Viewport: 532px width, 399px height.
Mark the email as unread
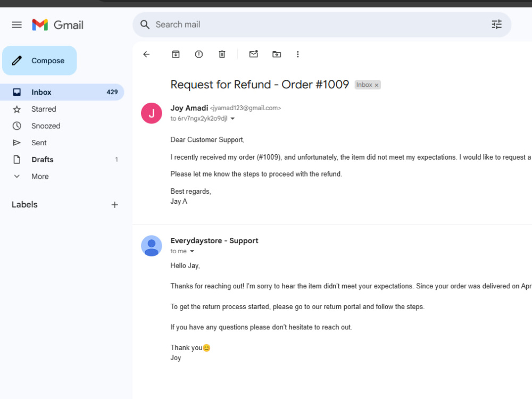click(x=253, y=54)
